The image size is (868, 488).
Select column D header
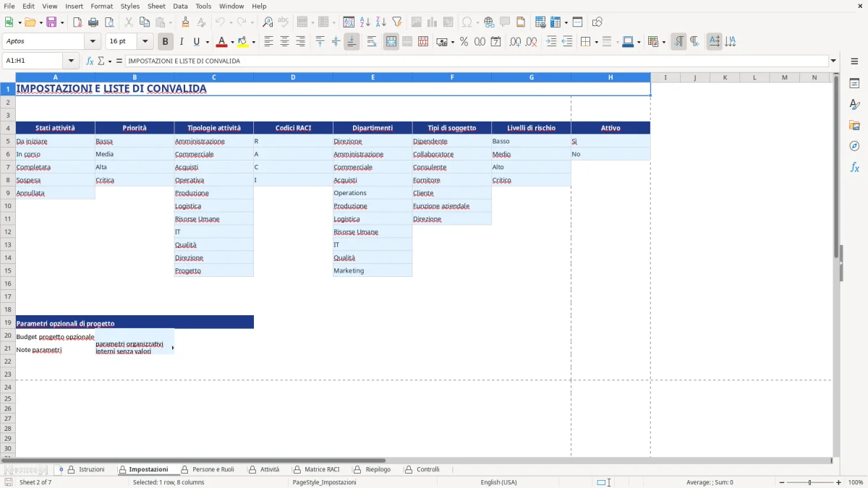click(293, 77)
